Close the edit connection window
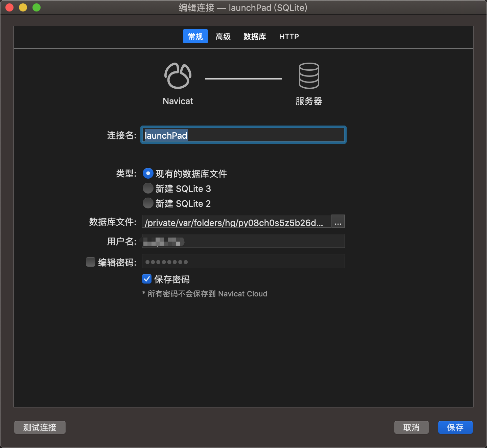This screenshot has width=487, height=448. coord(9,7)
